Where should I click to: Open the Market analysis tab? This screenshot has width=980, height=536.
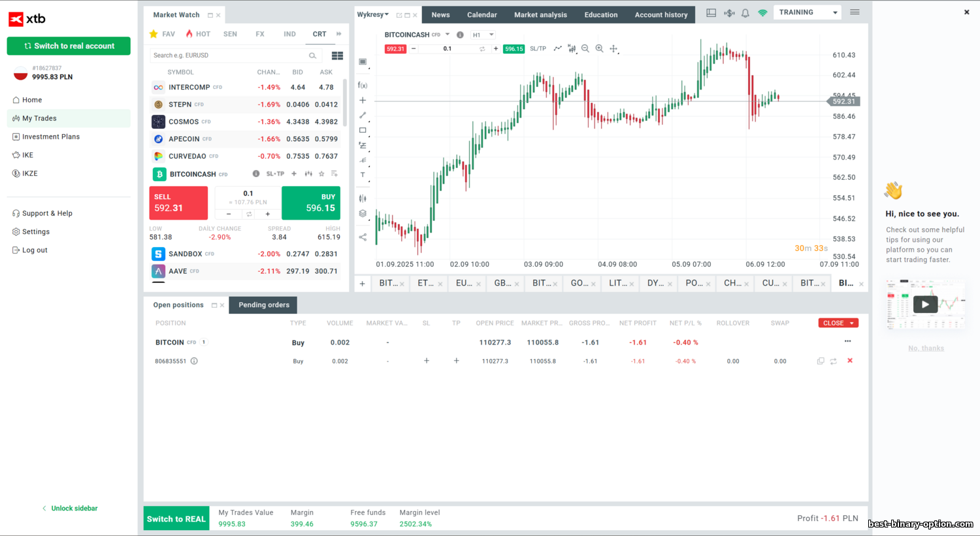(540, 15)
